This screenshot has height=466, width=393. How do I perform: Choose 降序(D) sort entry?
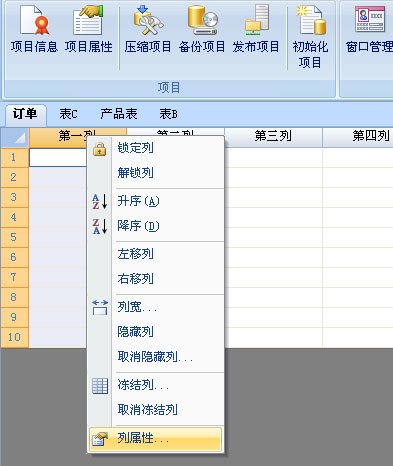[156, 226]
